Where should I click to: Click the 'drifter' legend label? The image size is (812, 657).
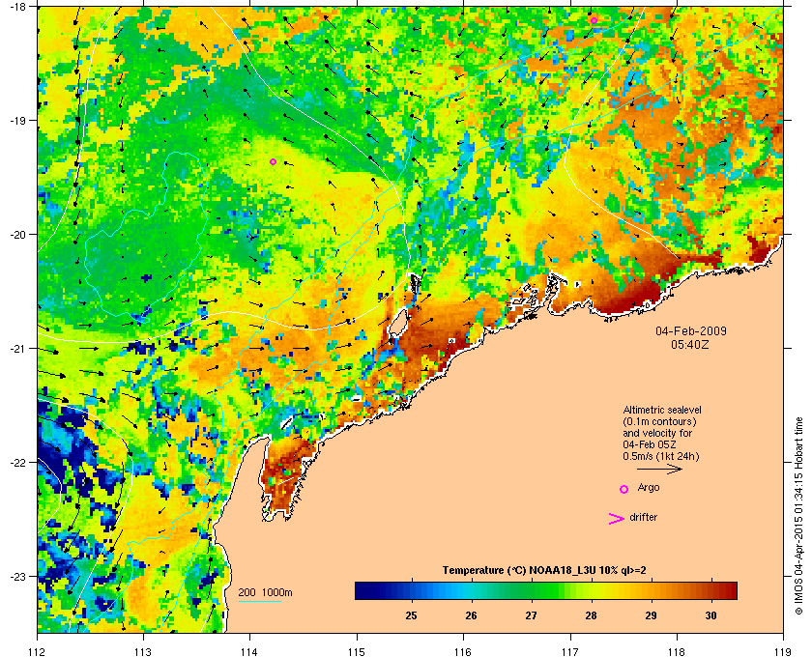pyautogui.click(x=644, y=517)
